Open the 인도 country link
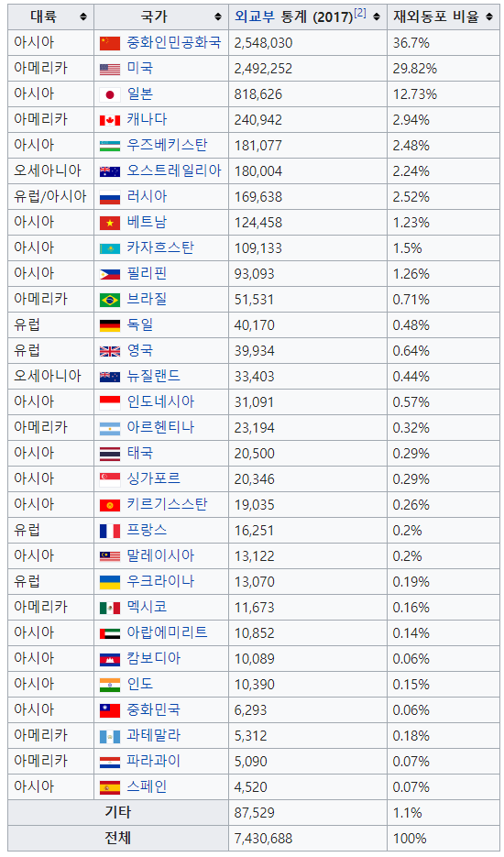The width and height of the screenshot is (504, 857). 140,685
